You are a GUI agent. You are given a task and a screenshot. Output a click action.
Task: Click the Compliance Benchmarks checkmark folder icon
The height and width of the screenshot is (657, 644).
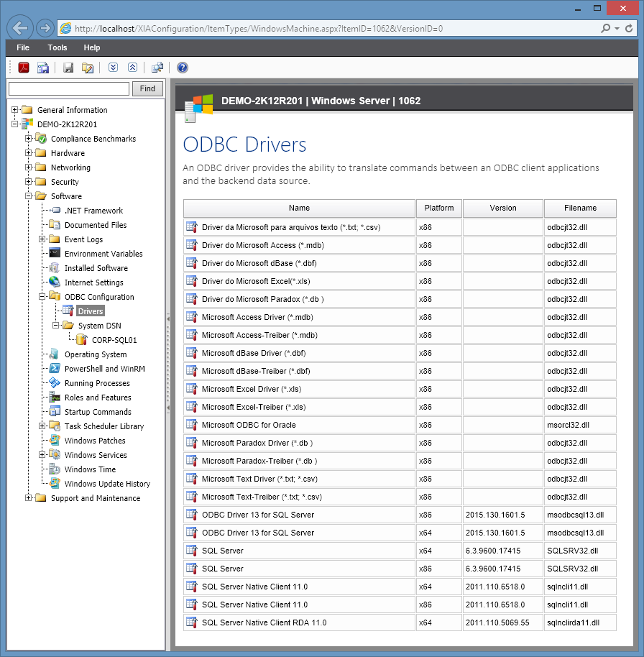click(41, 138)
